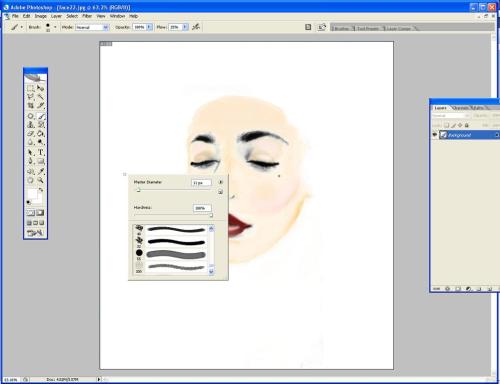
Task: Select the Type tool
Action: (40, 152)
